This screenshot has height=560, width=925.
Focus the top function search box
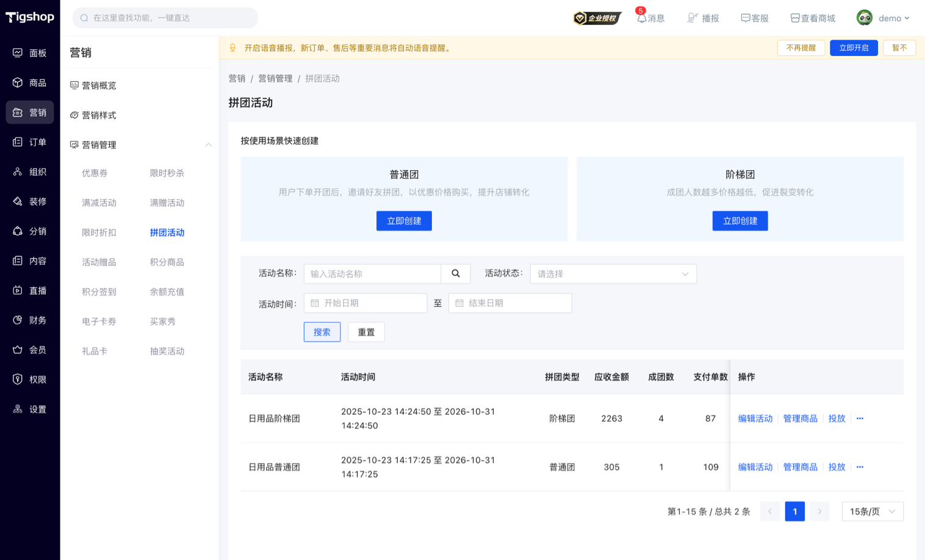(x=165, y=18)
